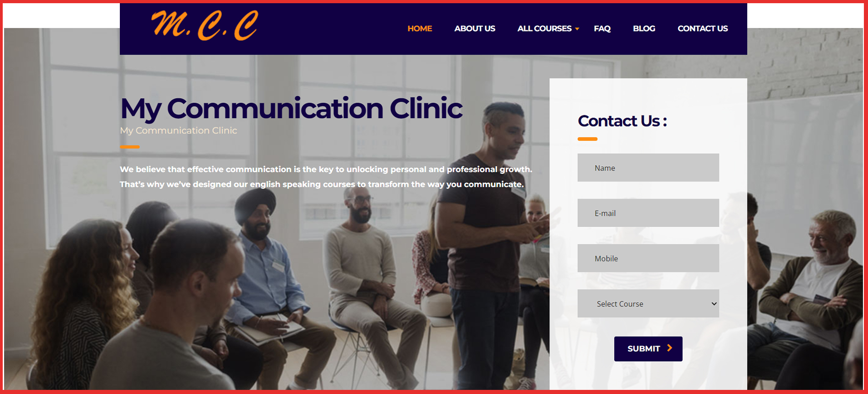The width and height of the screenshot is (868, 394).
Task: Visit the BLOG page
Action: point(644,28)
